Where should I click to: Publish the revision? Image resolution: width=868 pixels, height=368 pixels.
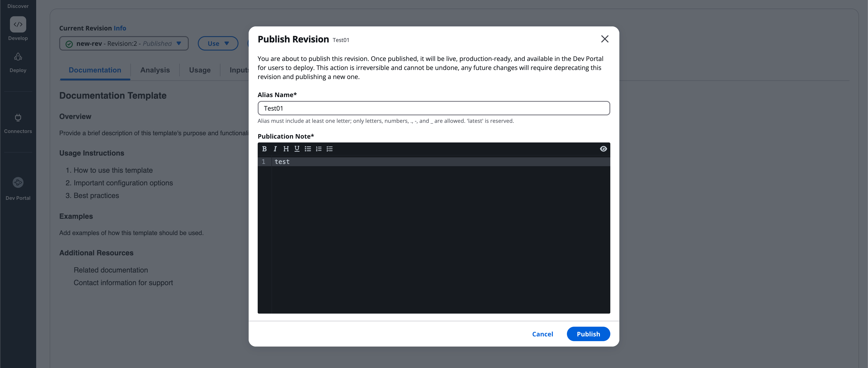click(x=588, y=334)
